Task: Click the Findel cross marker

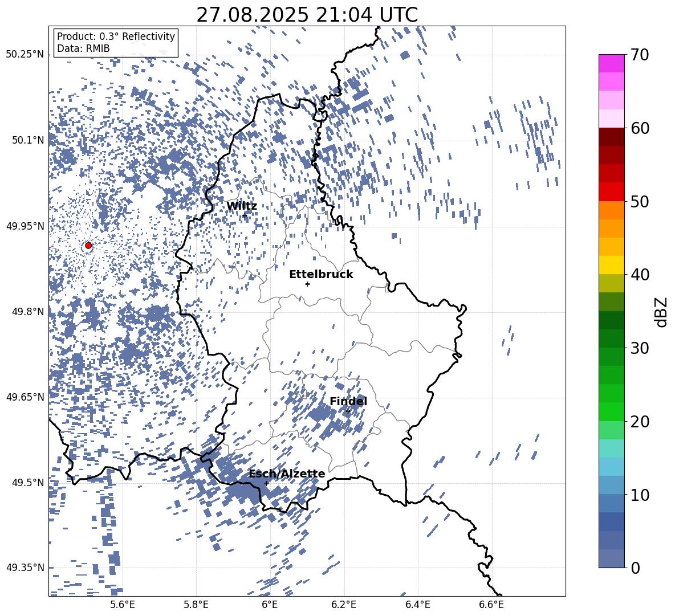Action: coord(348,411)
